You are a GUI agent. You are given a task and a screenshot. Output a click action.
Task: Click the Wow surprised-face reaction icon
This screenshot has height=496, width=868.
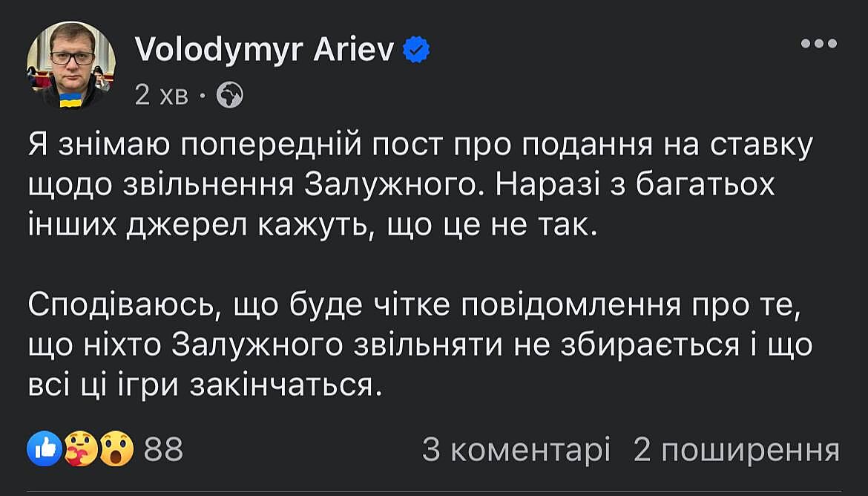[x=116, y=449]
